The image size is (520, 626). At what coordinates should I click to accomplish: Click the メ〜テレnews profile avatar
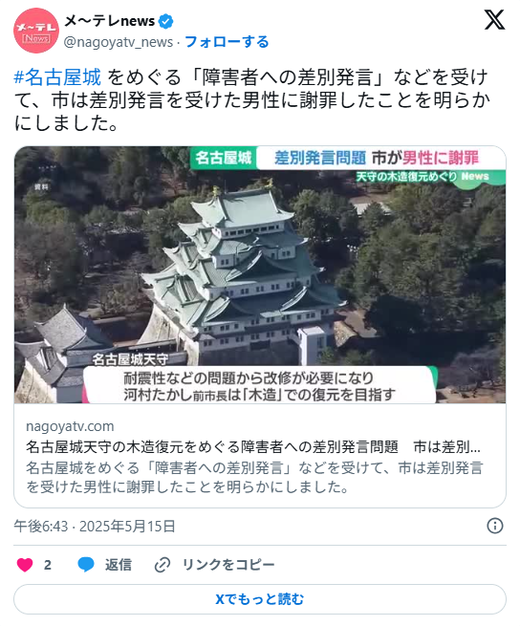coord(36,31)
